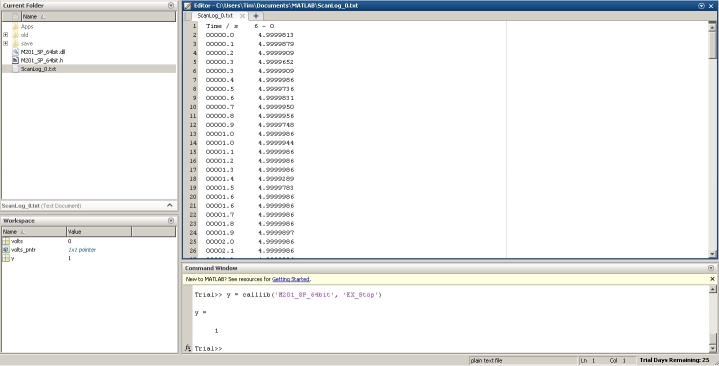Collapse the file details panel chevron

[170, 205]
